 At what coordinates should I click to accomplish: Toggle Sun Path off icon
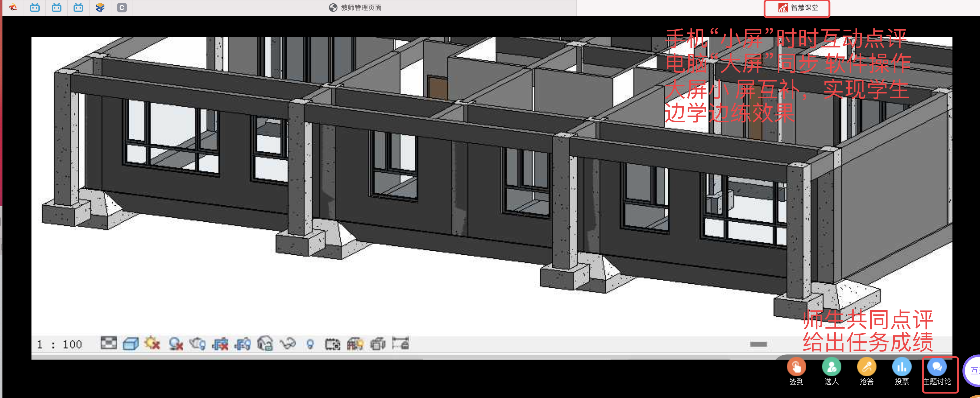point(153,344)
